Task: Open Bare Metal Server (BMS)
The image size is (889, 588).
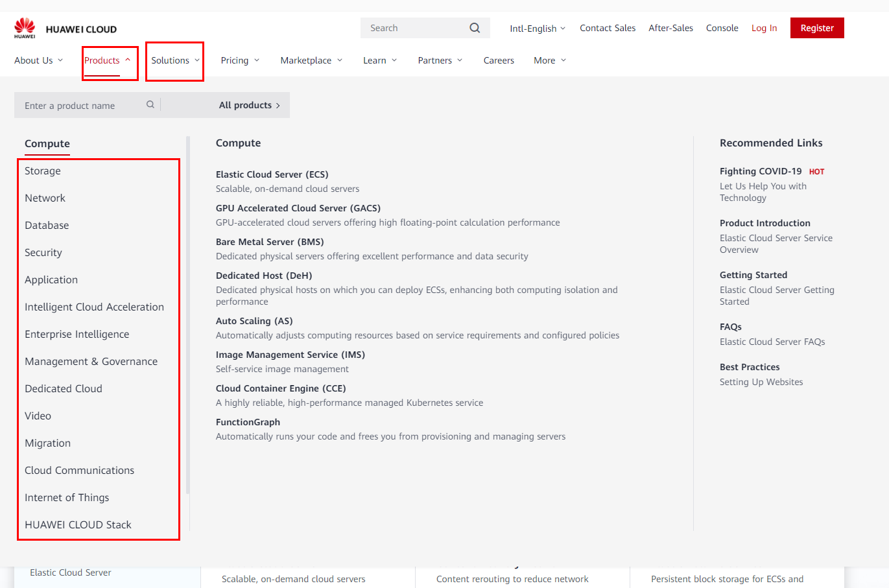Action: [270, 242]
